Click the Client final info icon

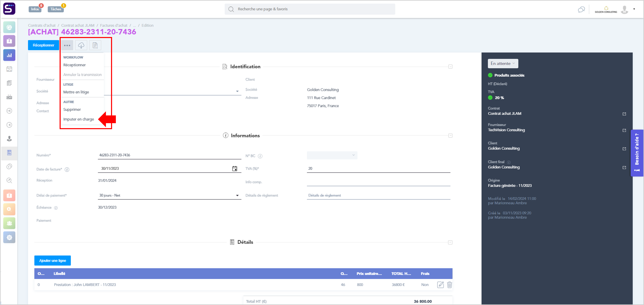point(509,162)
